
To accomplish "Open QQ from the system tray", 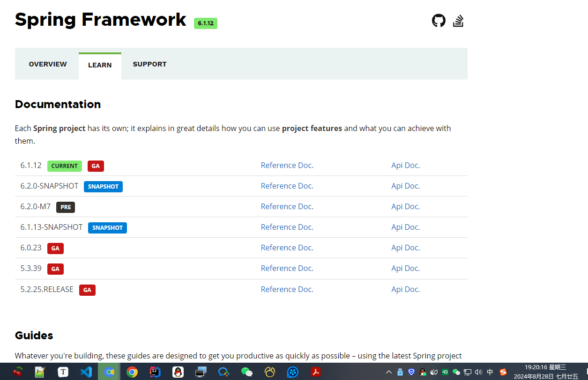I will click(x=423, y=372).
